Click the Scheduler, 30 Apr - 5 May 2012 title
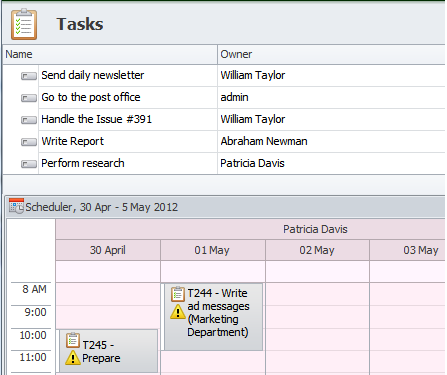This screenshot has height=375, width=447. (102, 207)
